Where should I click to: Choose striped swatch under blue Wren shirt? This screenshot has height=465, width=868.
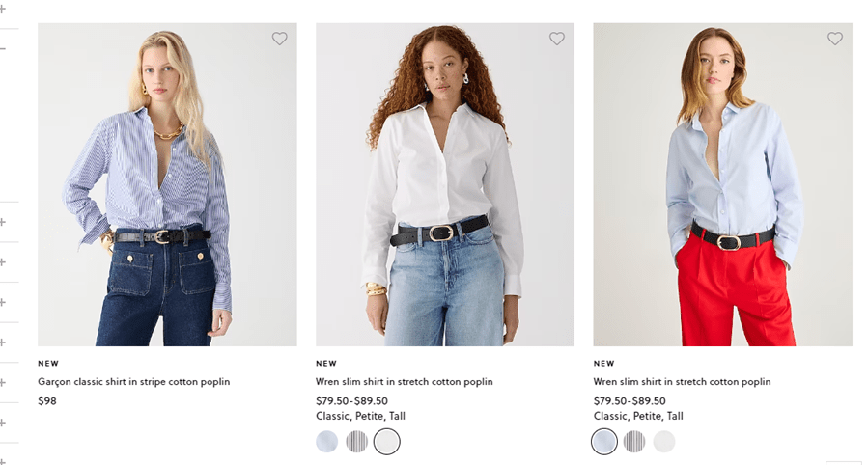click(x=634, y=442)
